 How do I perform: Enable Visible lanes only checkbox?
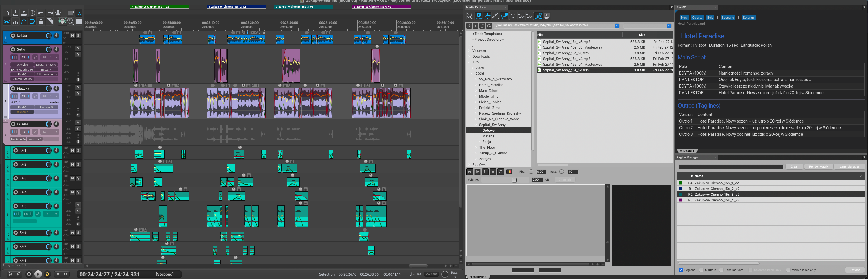(x=788, y=270)
